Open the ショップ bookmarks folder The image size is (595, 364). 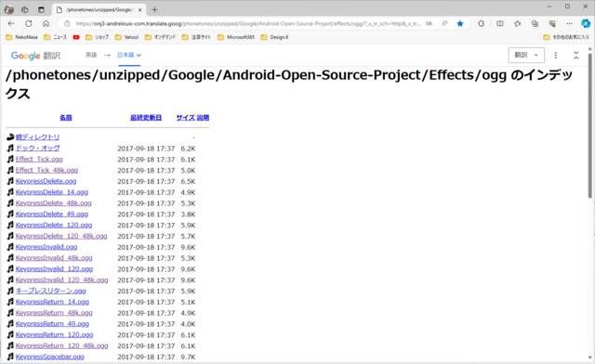tap(97, 37)
